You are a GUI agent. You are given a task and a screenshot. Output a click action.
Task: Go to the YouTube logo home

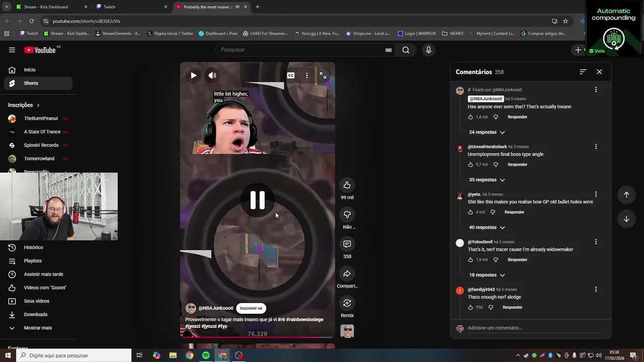40,50
